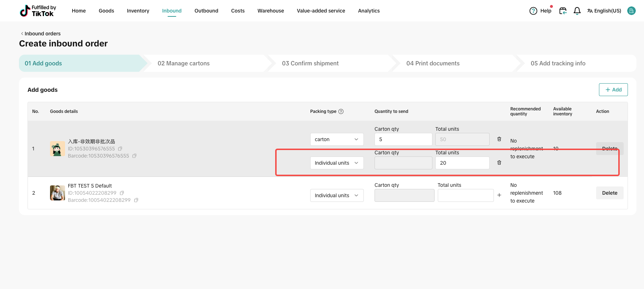Delete the Individual units row via trash icon
Screen dimensions: 644x289
pyautogui.click(x=499, y=163)
